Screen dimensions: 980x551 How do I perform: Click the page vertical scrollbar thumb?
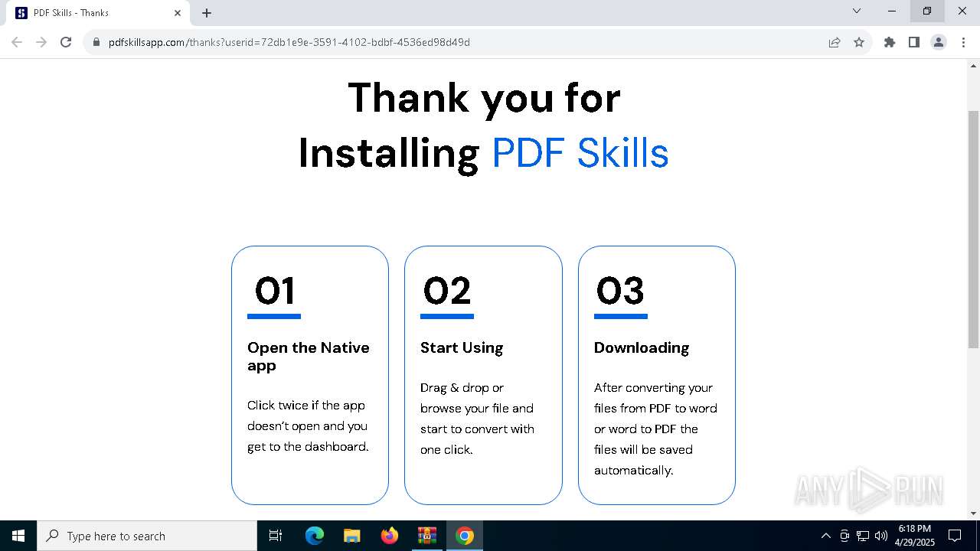(974, 230)
